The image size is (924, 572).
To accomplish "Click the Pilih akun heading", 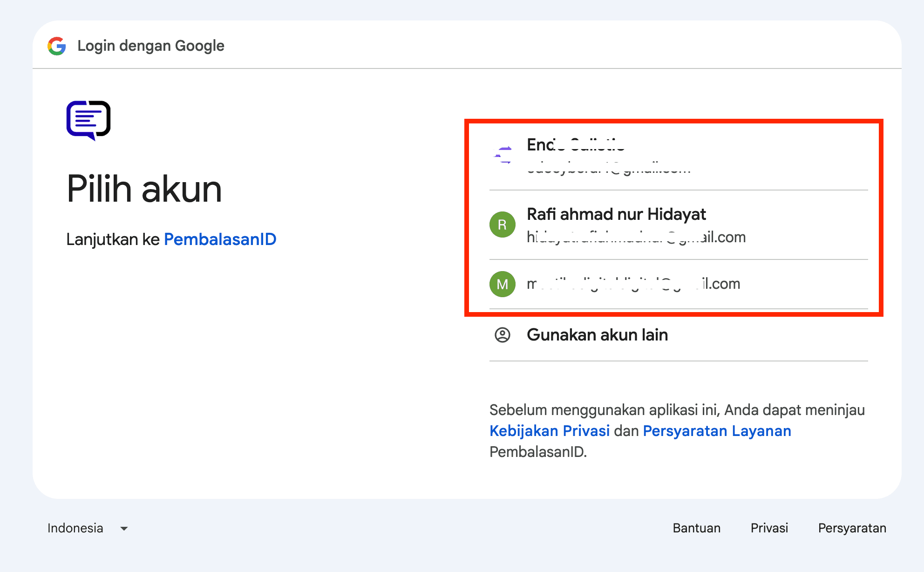I will [144, 189].
